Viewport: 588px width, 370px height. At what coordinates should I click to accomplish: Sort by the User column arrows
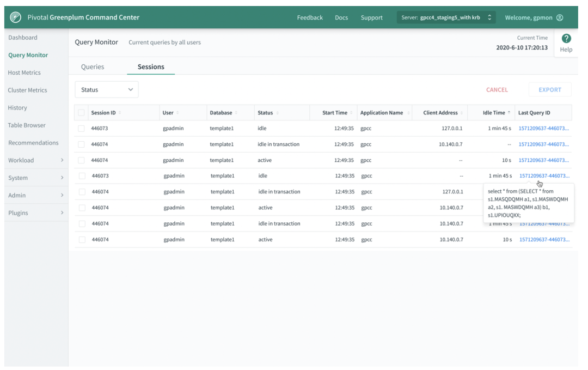click(177, 113)
